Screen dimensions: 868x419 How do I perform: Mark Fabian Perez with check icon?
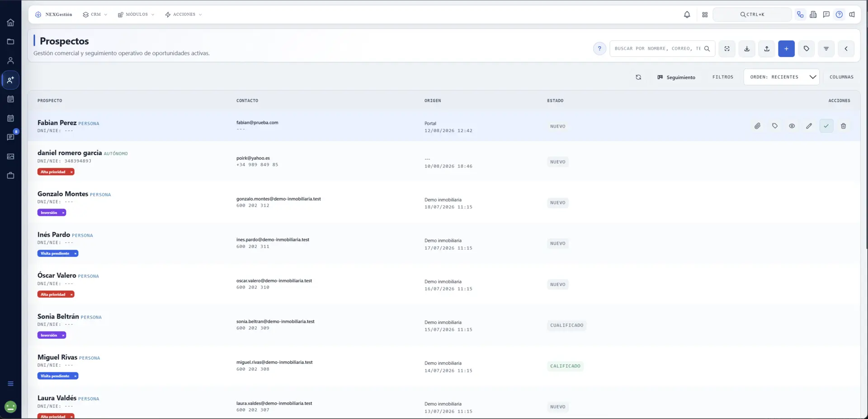point(826,126)
